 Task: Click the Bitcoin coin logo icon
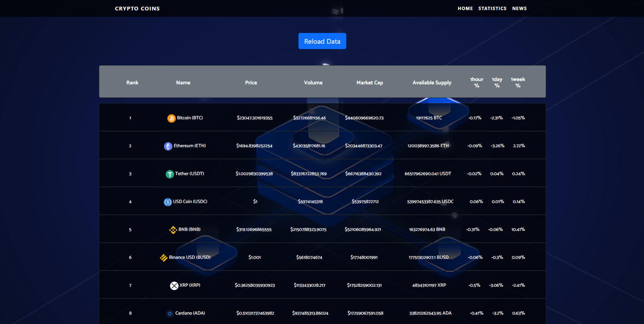pyautogui.click(x=171, y=118)
